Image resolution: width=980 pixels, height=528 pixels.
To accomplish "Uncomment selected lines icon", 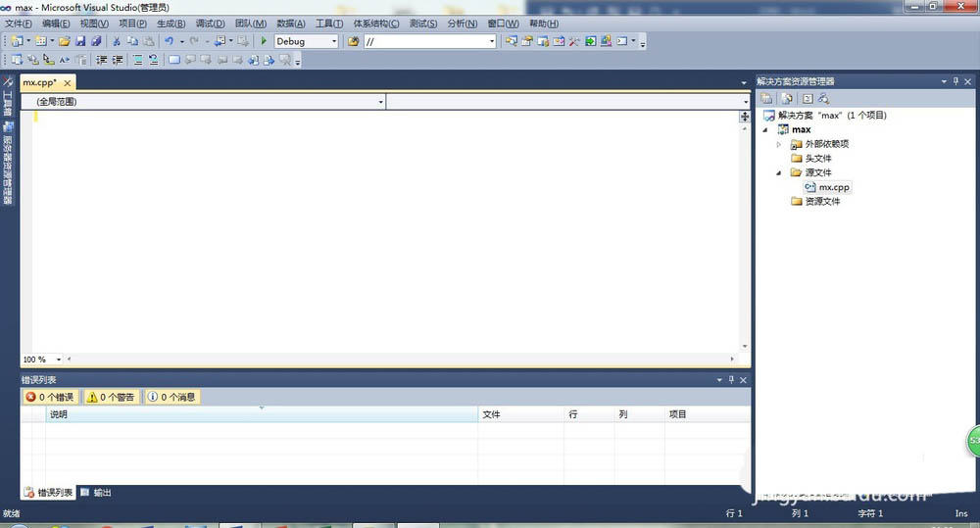I will pyautogui.click(x=153, y=60).
